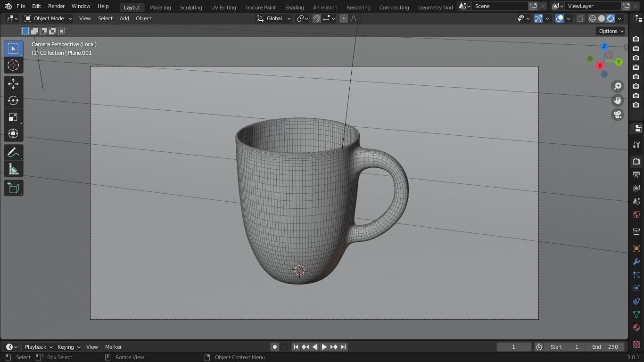The width and height of the screenshot is (644, 362).
Task: Pick the Rotate tool
Action: point(13,100)
